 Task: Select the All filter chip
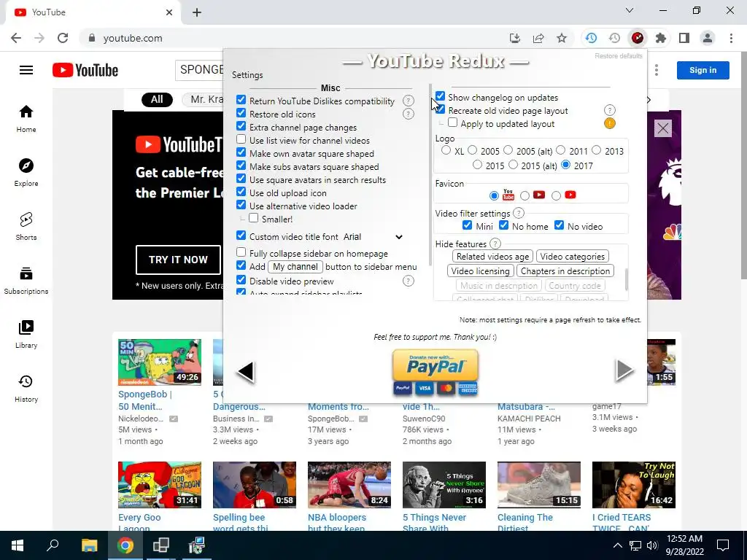coord(157,99)
